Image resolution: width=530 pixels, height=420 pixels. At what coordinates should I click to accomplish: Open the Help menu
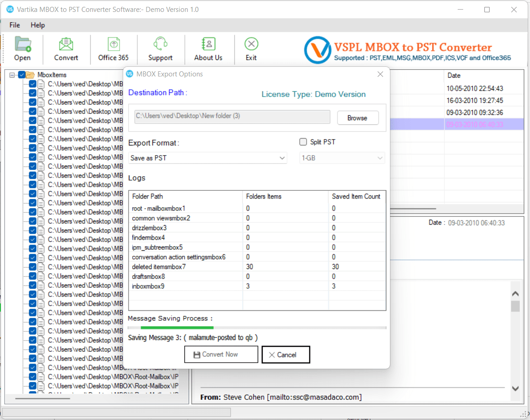tap(38, 25)
